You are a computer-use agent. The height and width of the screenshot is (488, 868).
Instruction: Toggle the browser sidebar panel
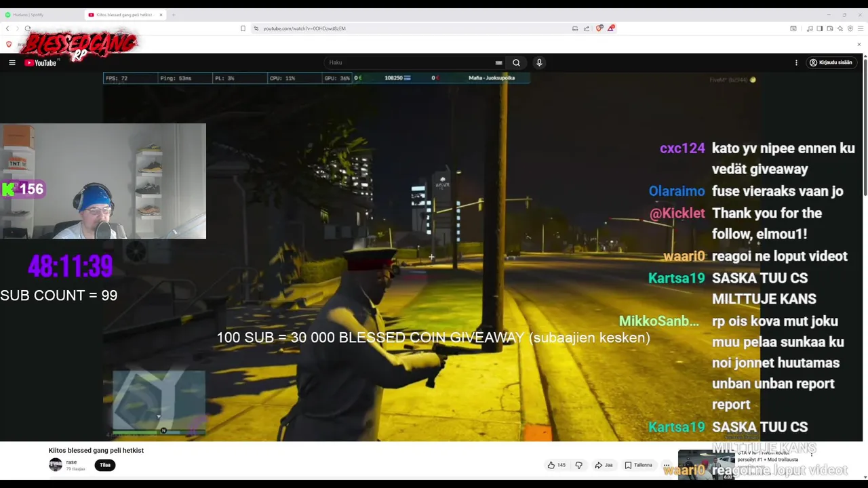(820, 28)
